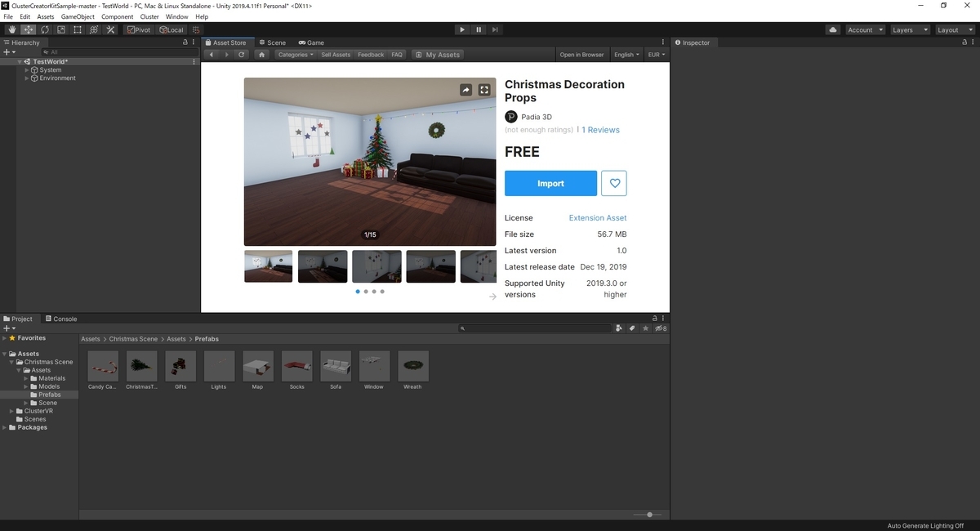Open the File menu
This screenshot has width=980, height=531.
pos(8,16)
